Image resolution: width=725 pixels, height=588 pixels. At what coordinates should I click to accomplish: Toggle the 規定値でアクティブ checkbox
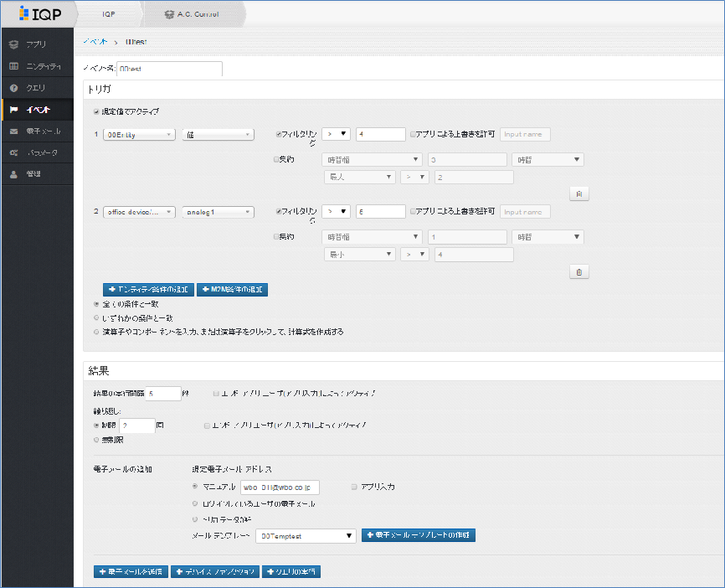pos(97,111)
